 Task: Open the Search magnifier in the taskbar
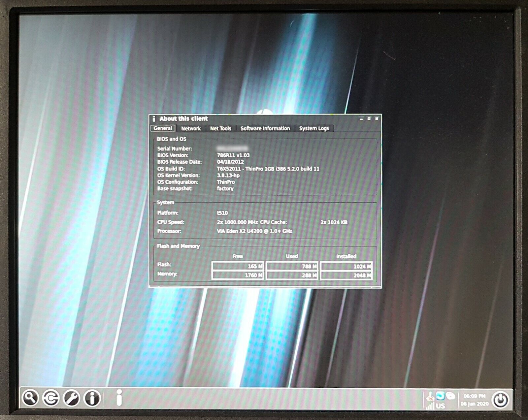pos(30,398)
